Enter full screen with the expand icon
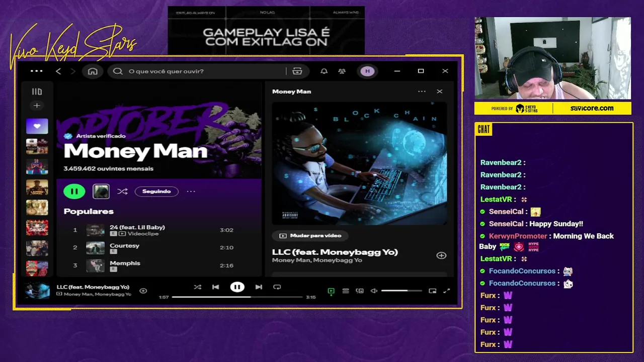Image resolution: width=644 pixels, height=362 pixels. 446,291
